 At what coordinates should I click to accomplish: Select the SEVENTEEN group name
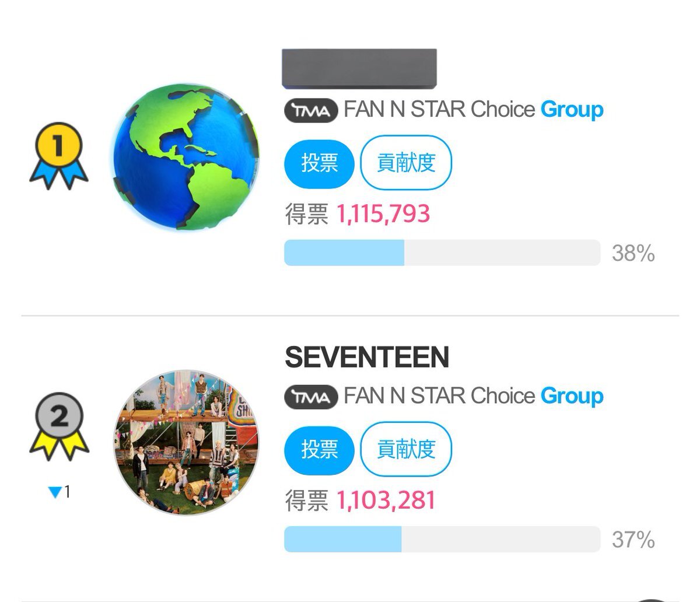click(x=367, y=358)
